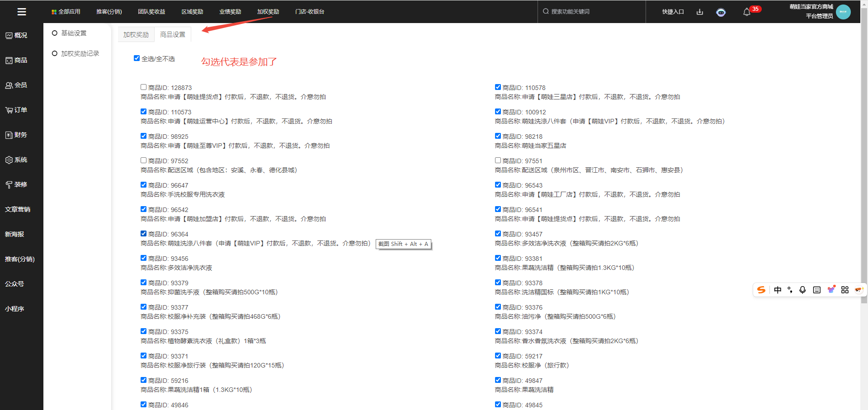Open the Sogou soft keyboard icon
The height and width of the screenshot is (410, 868).
pyautogui.click(x=816, y=290)
